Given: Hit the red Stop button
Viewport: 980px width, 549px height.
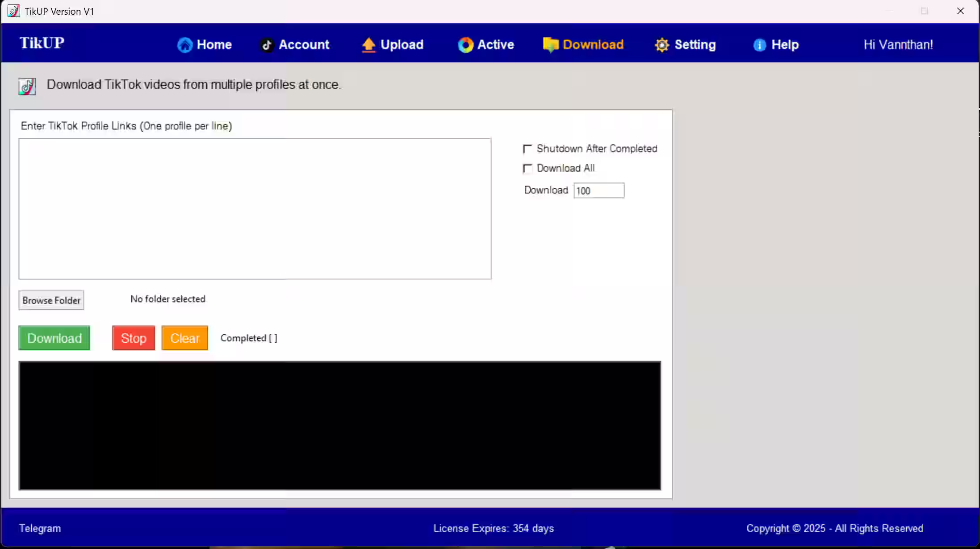Looking at the screenshot, I should [134, 338].
